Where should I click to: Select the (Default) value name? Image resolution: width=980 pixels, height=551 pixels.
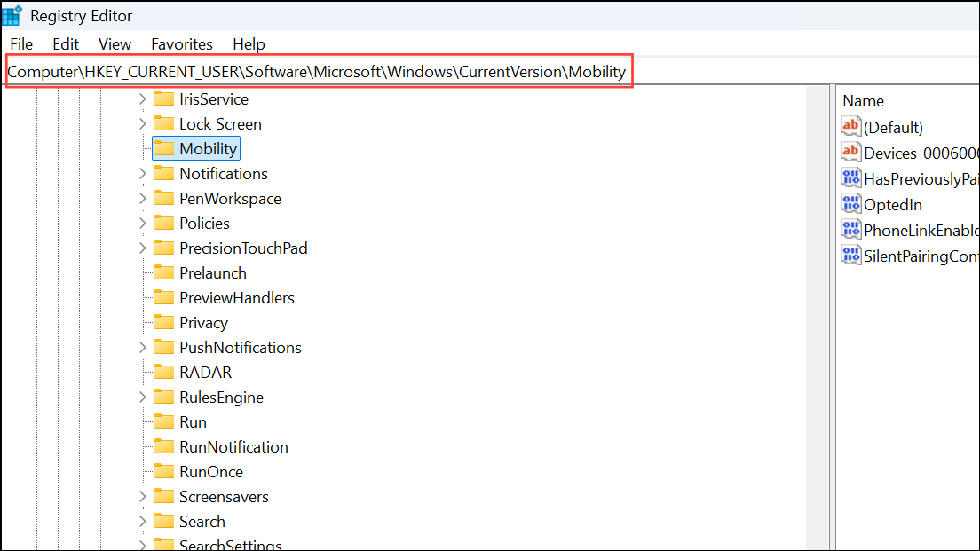click(893, 128)
